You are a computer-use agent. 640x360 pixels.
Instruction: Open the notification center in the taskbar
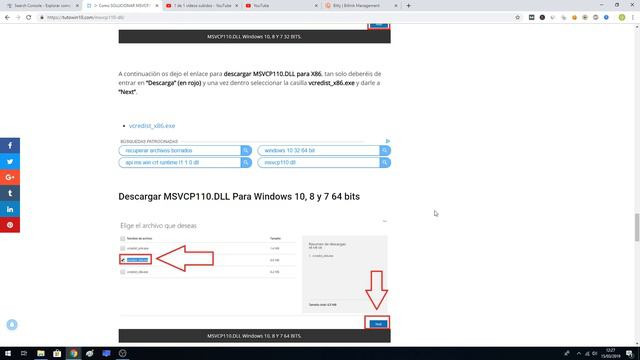(630, 353)
